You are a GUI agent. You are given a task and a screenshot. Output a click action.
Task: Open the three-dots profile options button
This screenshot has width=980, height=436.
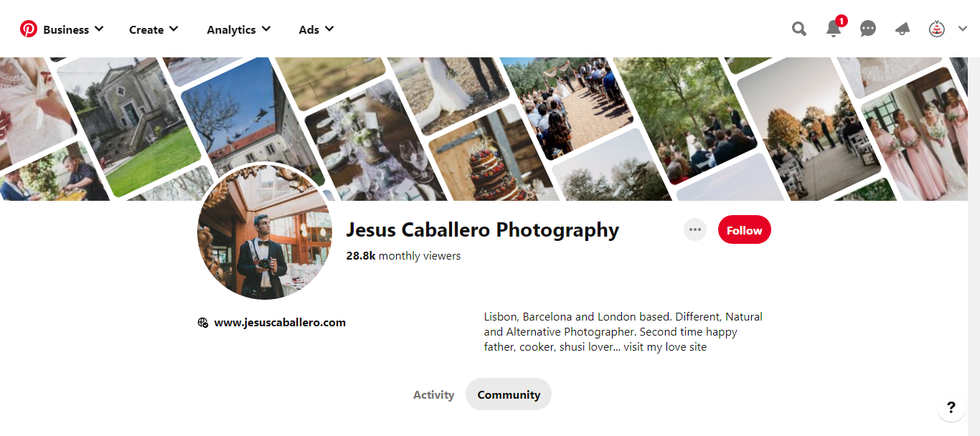click(694, 229)
